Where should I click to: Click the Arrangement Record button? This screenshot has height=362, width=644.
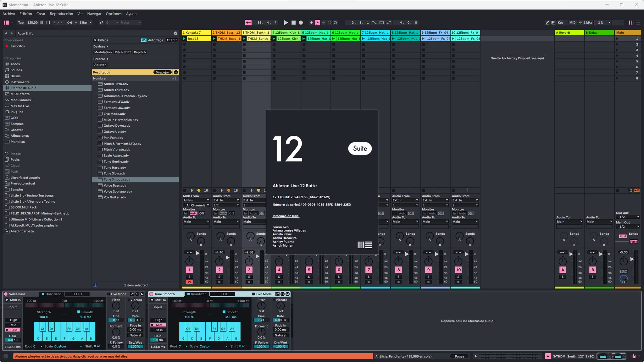pyautogui.click(x=301, y=23)
